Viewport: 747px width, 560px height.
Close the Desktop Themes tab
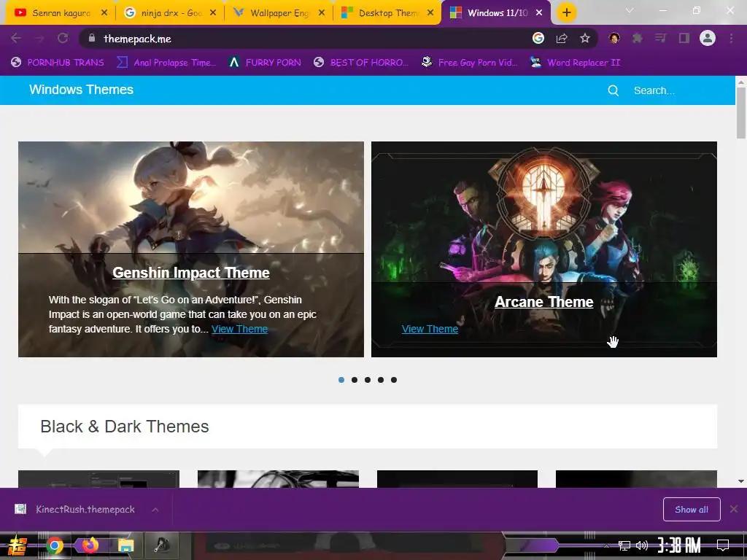pyautogui.click(x=430, y=13)
